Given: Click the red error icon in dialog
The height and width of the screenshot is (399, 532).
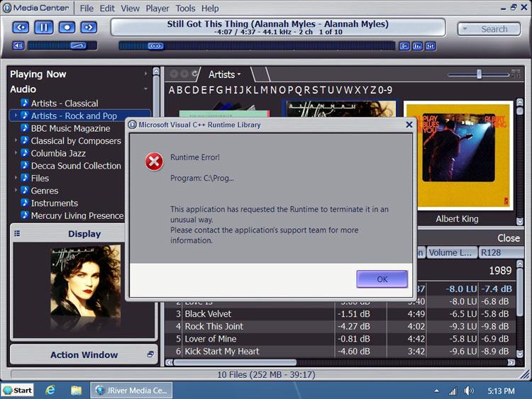Looking at the screenshot, I should [x=154, y=162].
